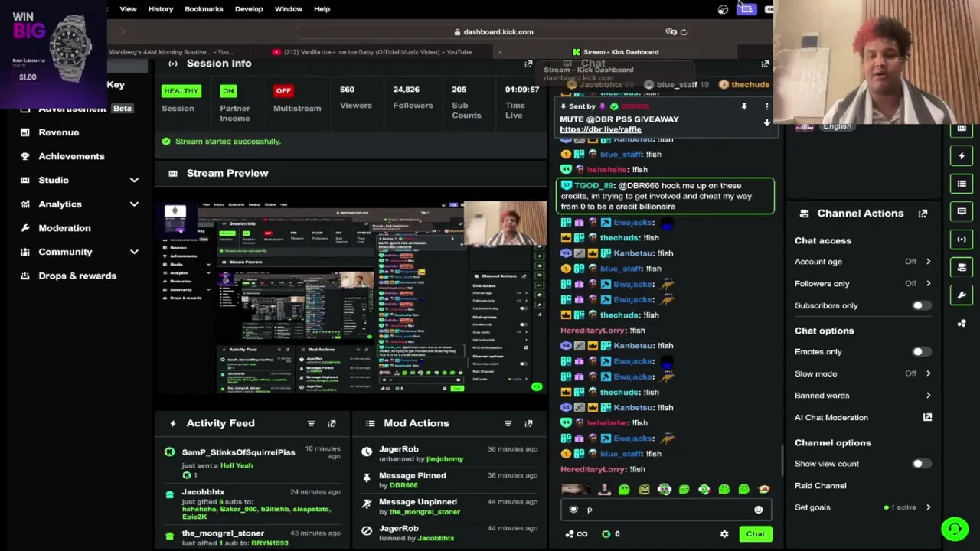Click Raid Channel option

821,486
